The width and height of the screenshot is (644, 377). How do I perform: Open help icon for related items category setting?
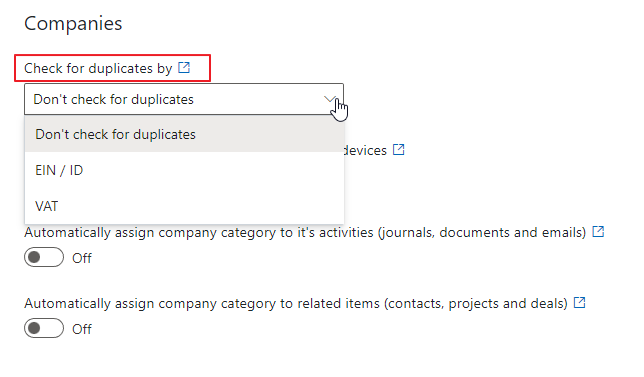point(579,303)
